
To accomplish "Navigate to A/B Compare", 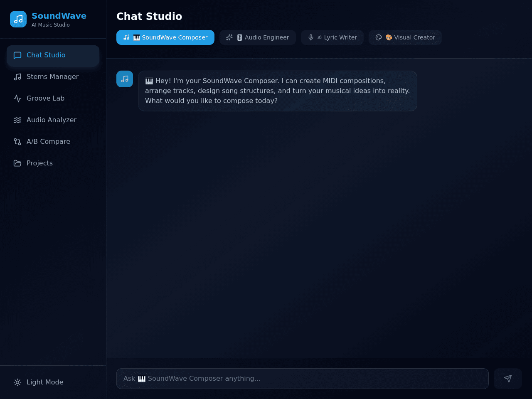I will [x=53, y=142].
